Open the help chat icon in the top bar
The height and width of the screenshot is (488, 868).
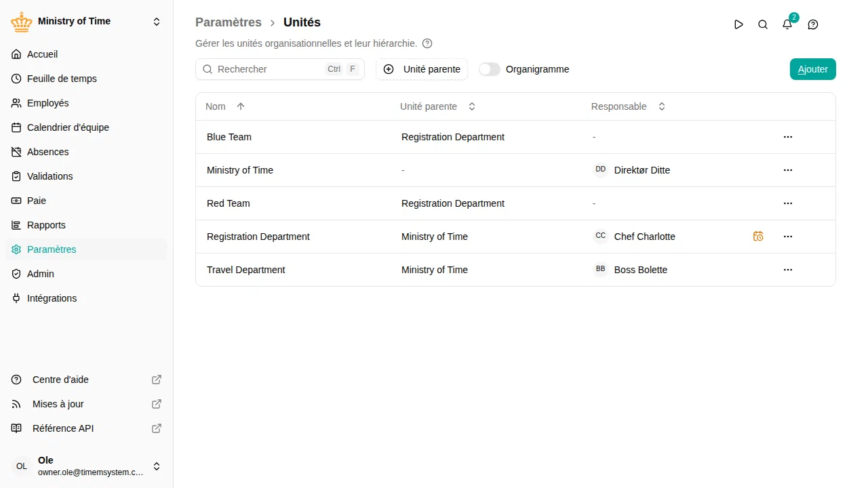click(813, 24)
